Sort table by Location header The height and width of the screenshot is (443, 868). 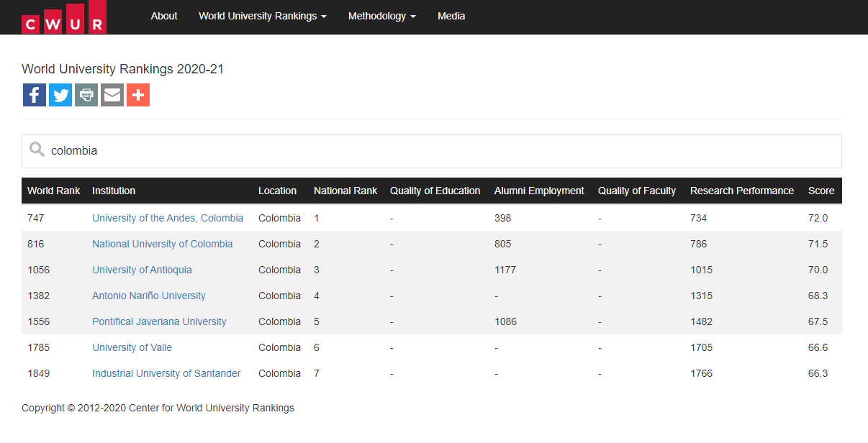click(277, 191)
